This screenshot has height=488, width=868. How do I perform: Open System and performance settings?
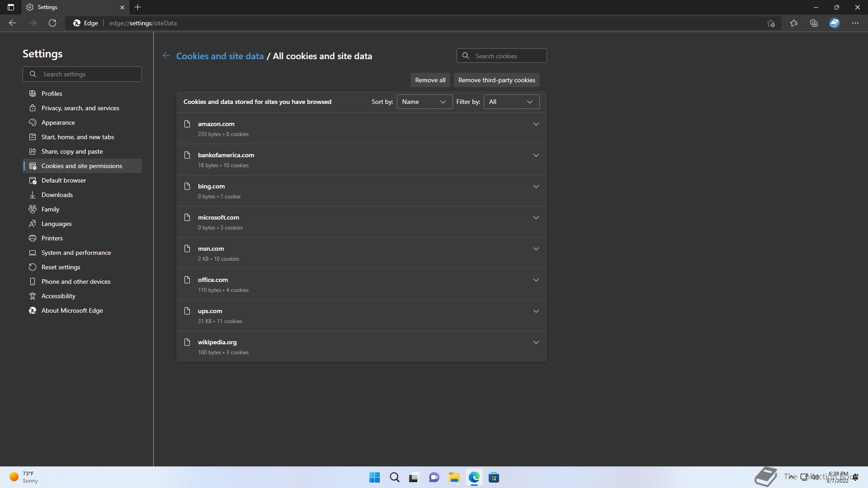(82, 253)
